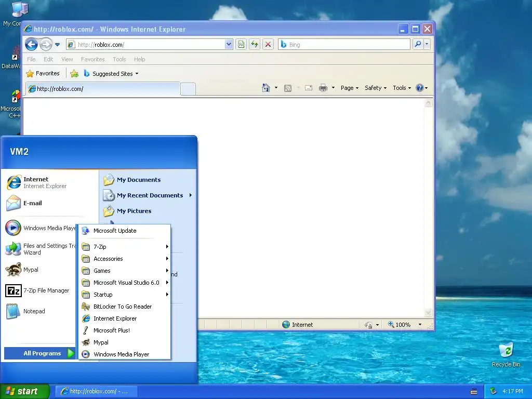Click All Programs button
The image size is (532, 399).
click(39, 353)
